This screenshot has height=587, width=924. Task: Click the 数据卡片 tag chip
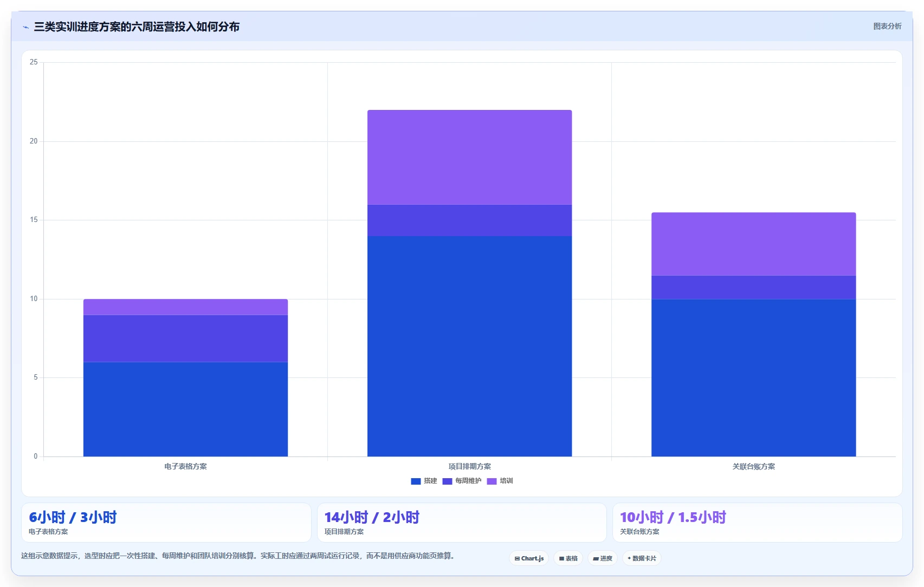(x=642, y=558)
